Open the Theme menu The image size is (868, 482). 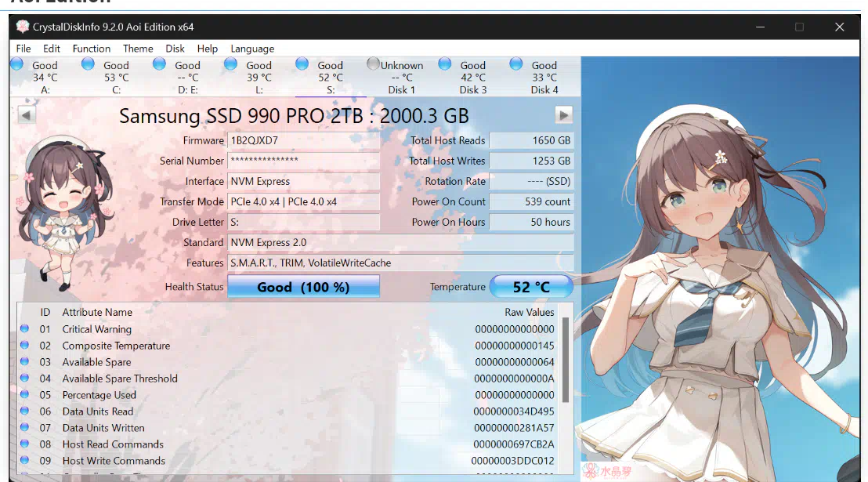(x=138, y=49)
